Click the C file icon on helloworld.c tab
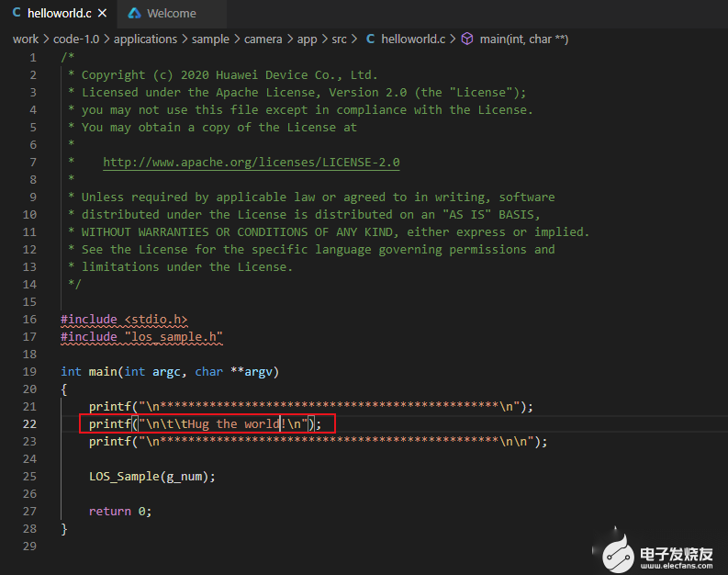Screen dimensions: 728x575 pyautogui.click(x=17, y=13)
